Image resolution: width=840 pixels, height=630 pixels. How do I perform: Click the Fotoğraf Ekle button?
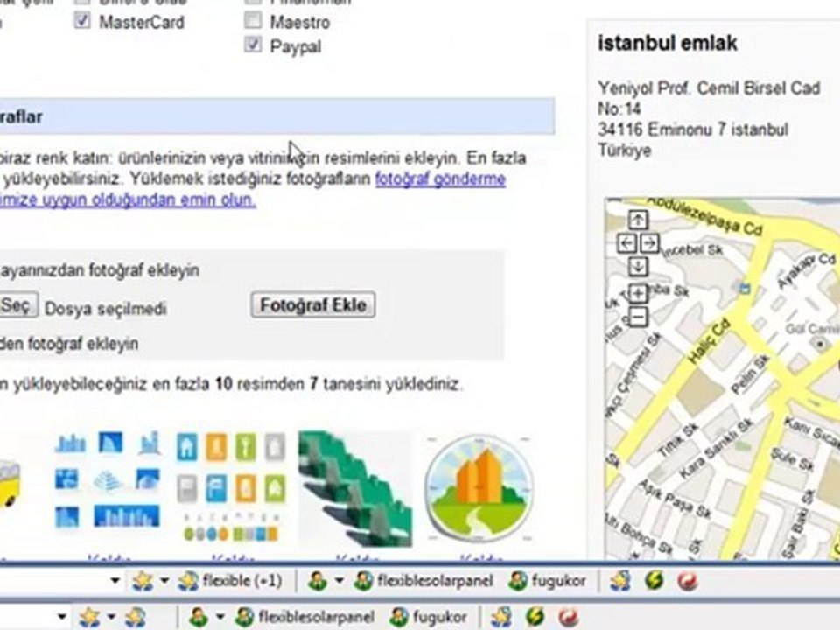313,305
